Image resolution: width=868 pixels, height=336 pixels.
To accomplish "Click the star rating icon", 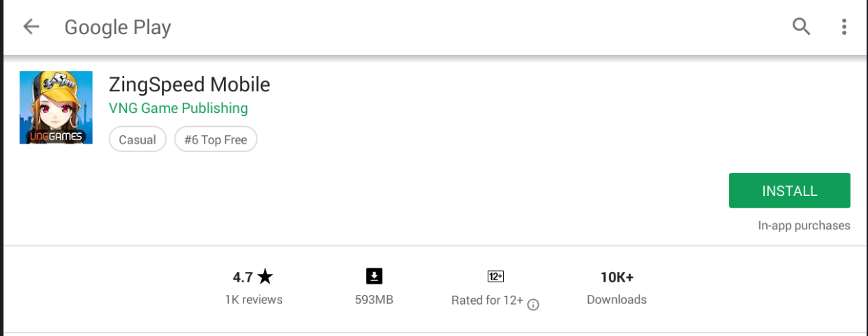I will (265, 277).
